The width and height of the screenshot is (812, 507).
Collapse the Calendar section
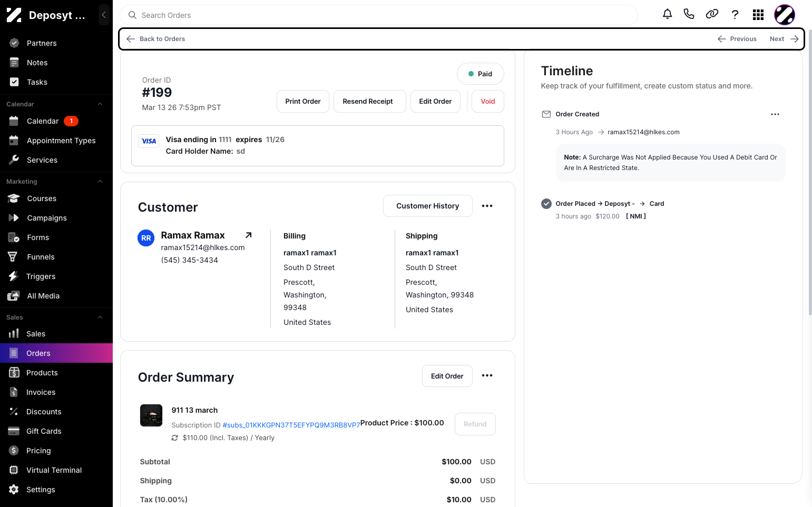[x=100, y=104]
